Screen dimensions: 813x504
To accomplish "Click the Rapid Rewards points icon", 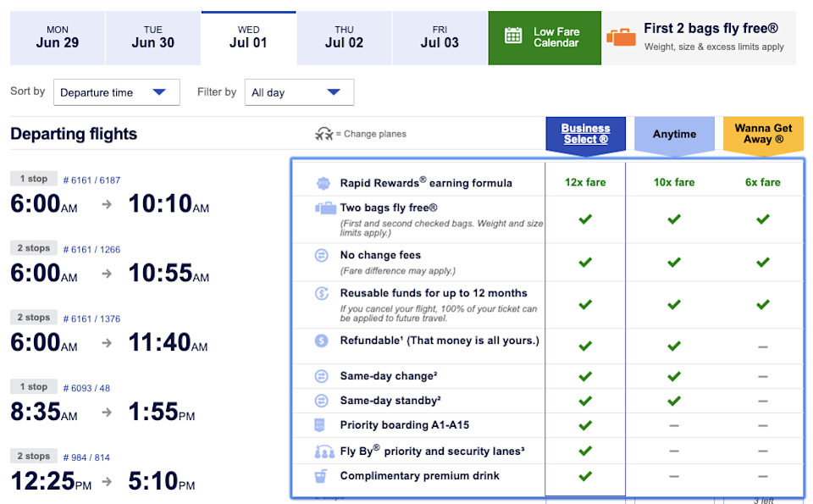I will tap(323, 183).
